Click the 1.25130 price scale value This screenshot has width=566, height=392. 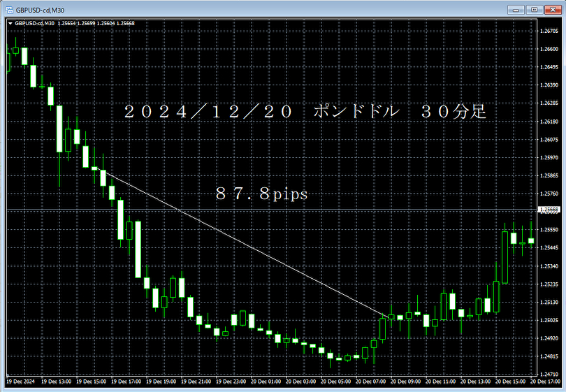[x=549, y=303]
